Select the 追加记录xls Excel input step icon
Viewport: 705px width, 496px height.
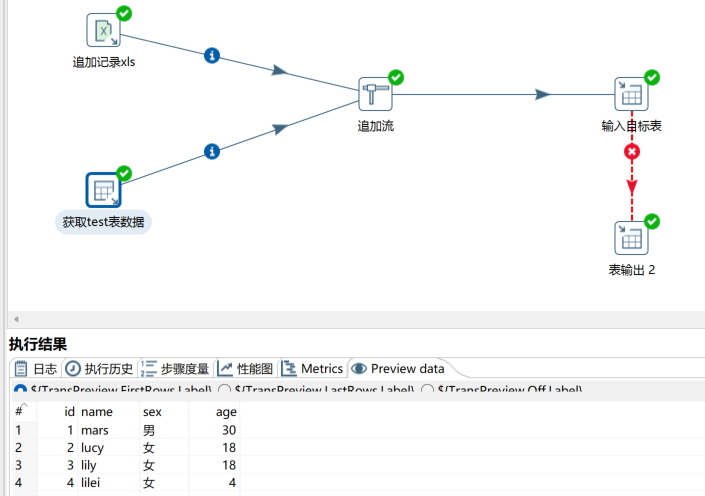point(103,31)
